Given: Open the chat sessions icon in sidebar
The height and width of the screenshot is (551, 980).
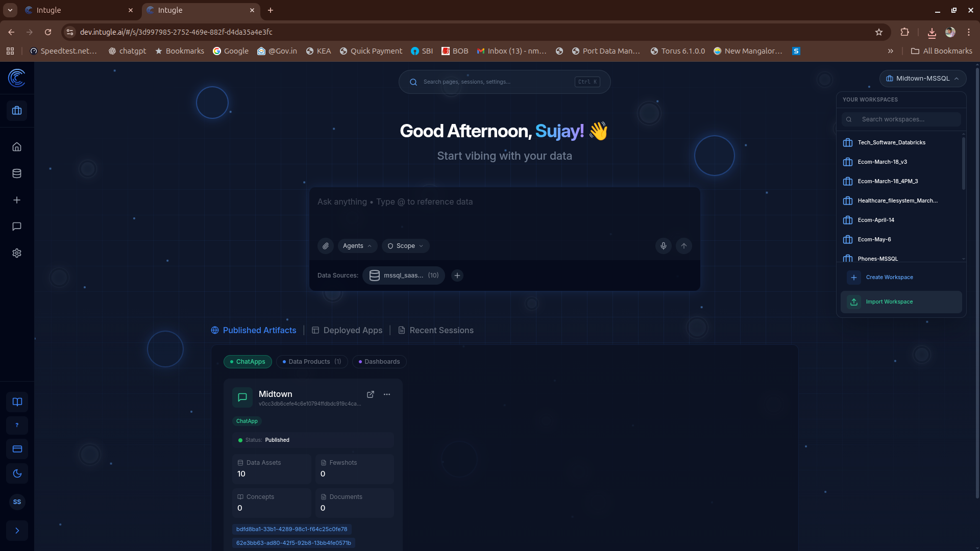Looking at the screenshot, I should click(17, 227).
